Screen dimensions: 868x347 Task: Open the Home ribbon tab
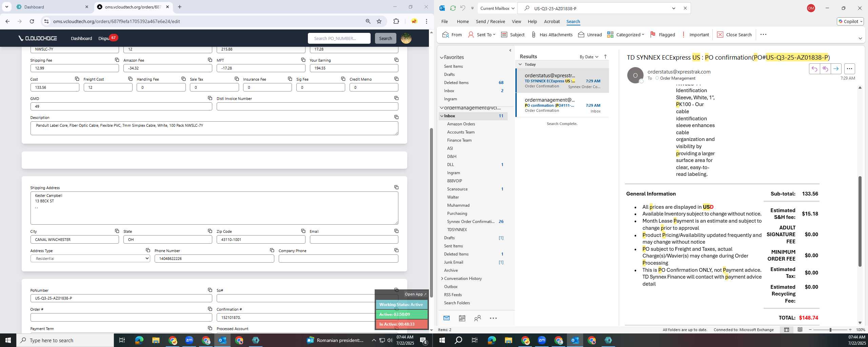463,21
